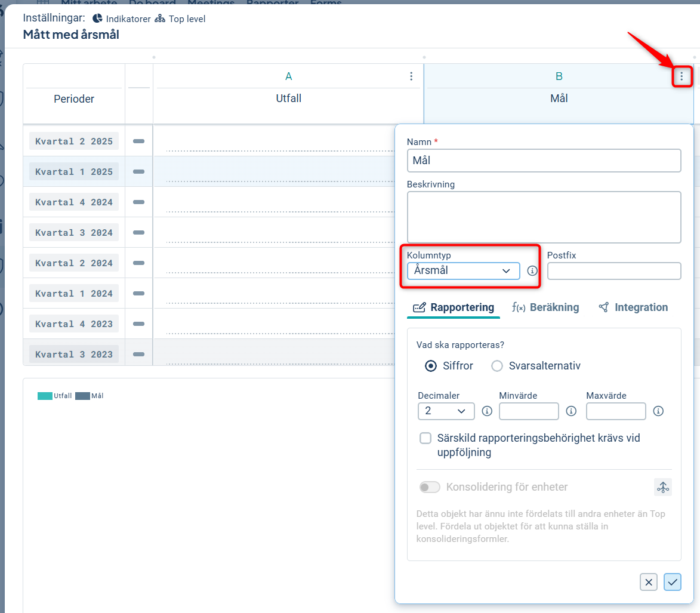The width and height of the screenshot is (700, 613).
Task: Open the Integration tab
Action: (x=633, y=307)
